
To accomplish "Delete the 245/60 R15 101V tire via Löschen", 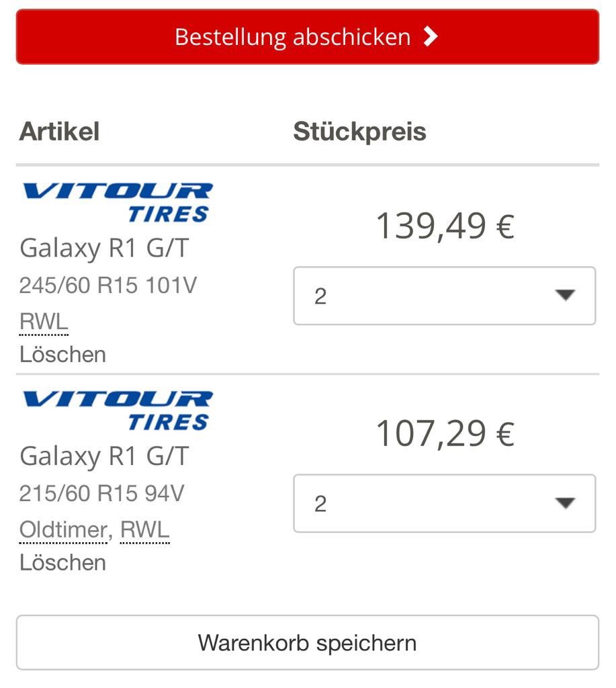I will point(62,354).
